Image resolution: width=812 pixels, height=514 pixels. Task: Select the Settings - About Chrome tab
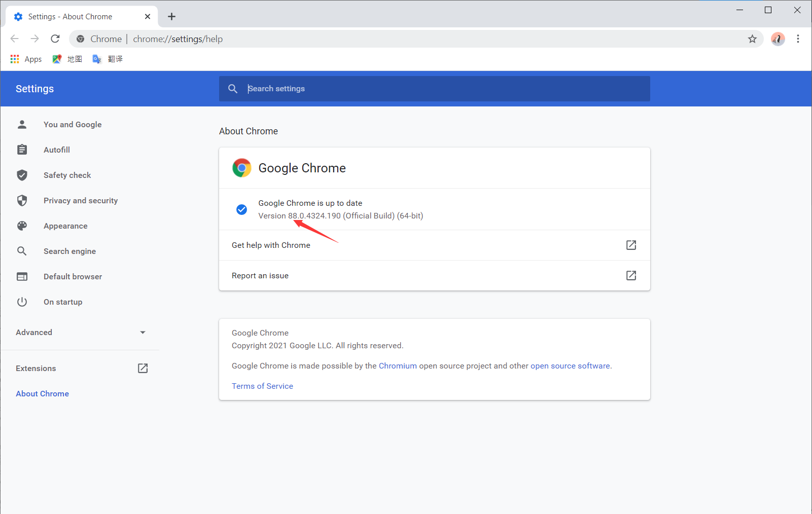(82, 17)
